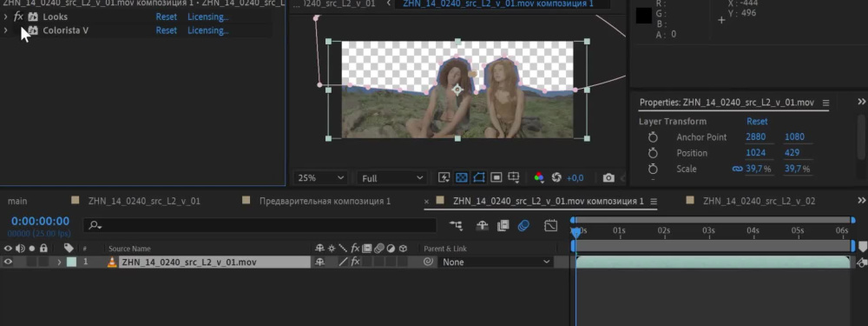Click the current time 0:00:00:00 display
The height and width of the screenshot is (326, 868).
(41, 222)
